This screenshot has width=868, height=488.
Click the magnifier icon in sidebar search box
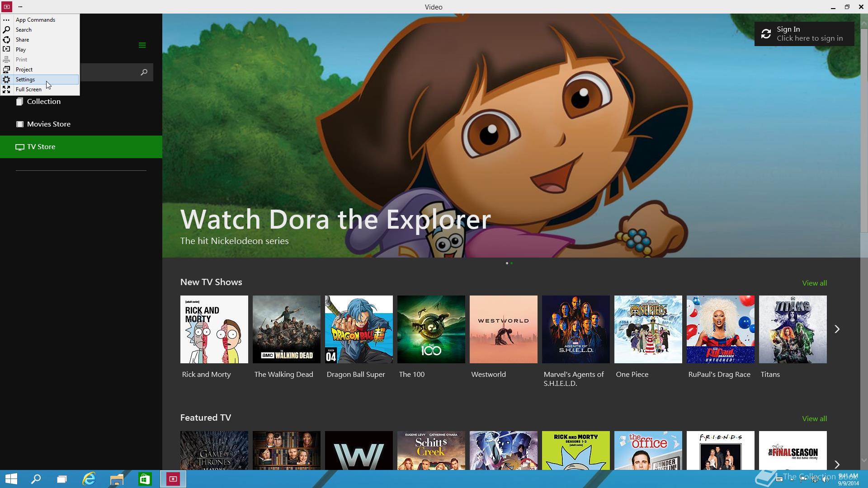pyautogui.click(x=144, y=72)
